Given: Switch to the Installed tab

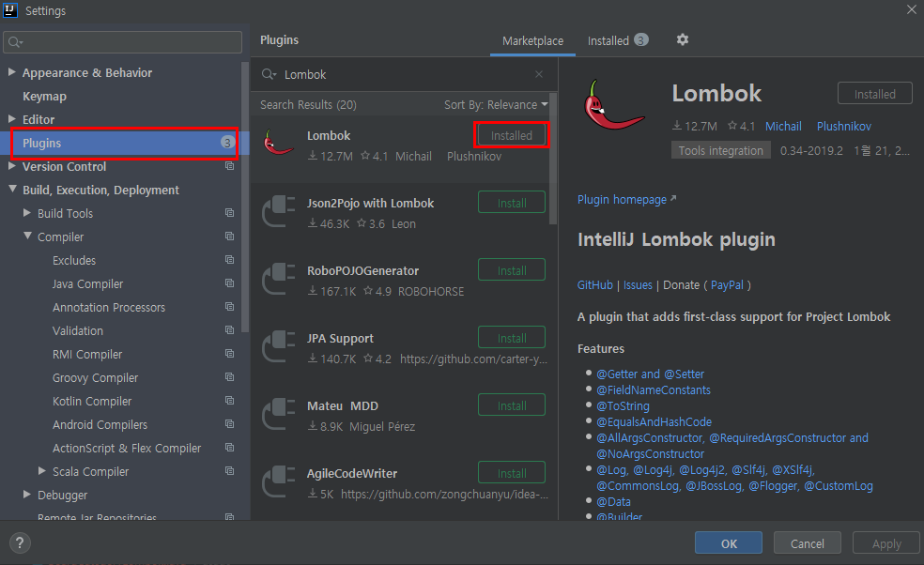Looking at the screenshot, I should 618,40.
